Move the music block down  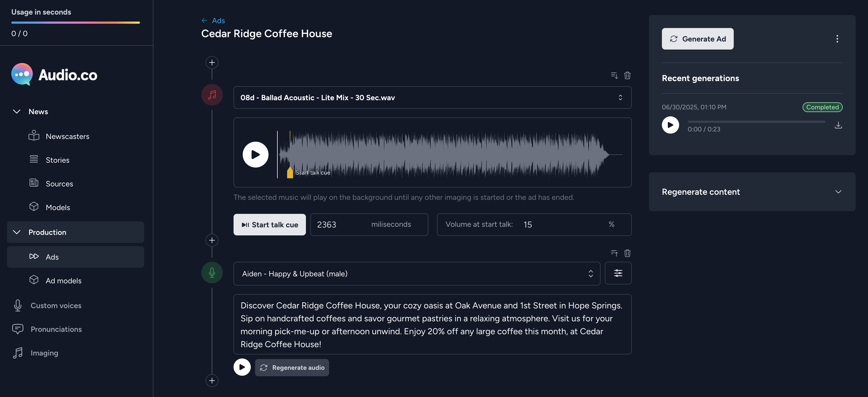tap(614, 75)
